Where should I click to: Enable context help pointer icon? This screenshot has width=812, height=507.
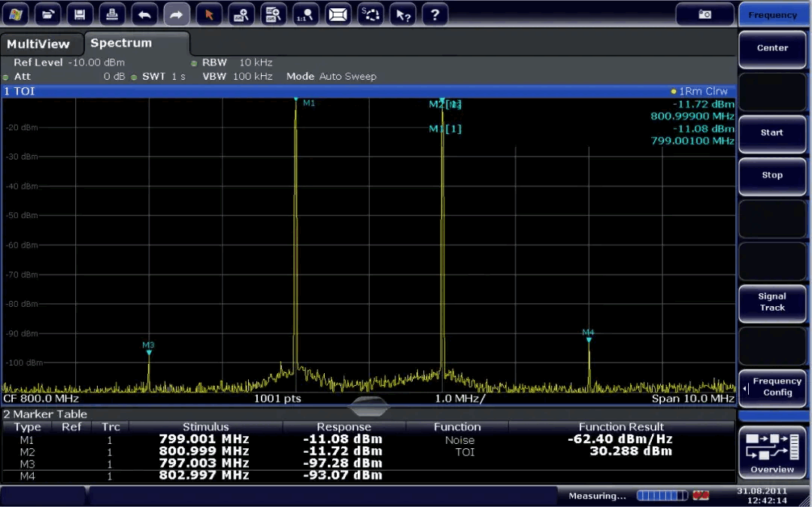pyautogui.click(x=403, y=14)
